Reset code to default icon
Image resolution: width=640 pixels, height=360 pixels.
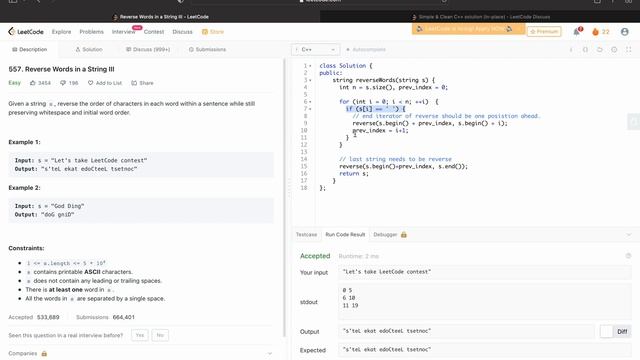pyautogui.click(x=600, y=49)
